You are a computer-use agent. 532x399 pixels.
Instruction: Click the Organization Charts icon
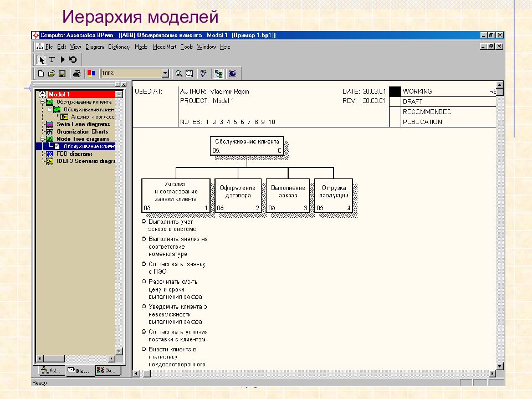tap(49, 132)
